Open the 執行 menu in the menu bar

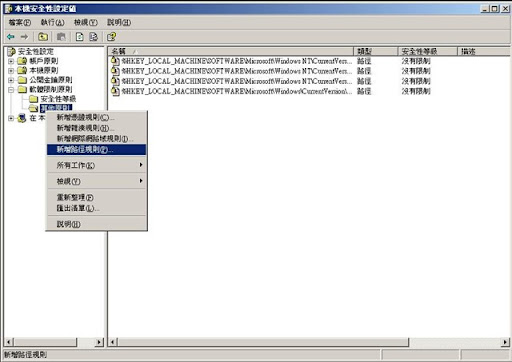[x=52, y=22]
